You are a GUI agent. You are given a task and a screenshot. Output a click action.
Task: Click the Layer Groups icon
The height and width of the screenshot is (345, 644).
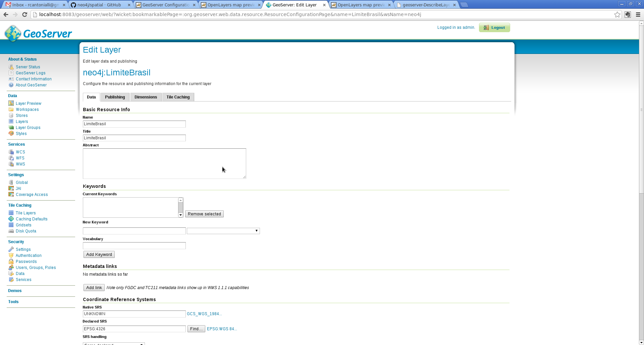11,128
